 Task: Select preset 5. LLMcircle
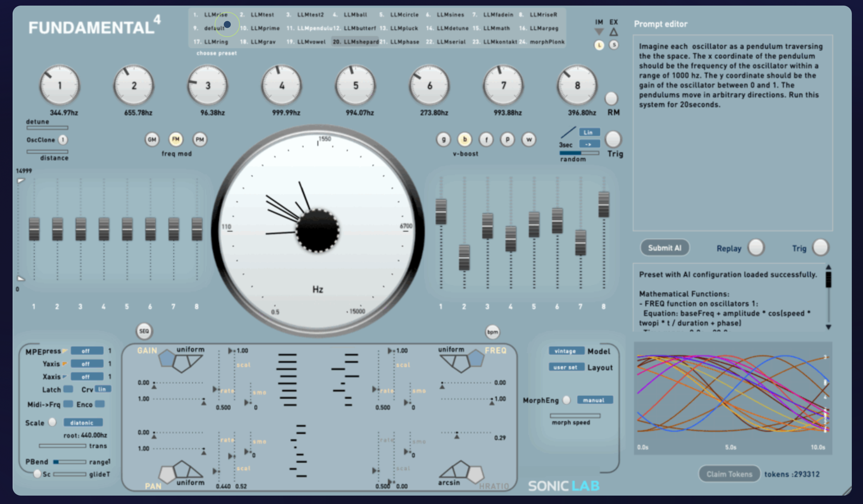[x=399, y=15]
